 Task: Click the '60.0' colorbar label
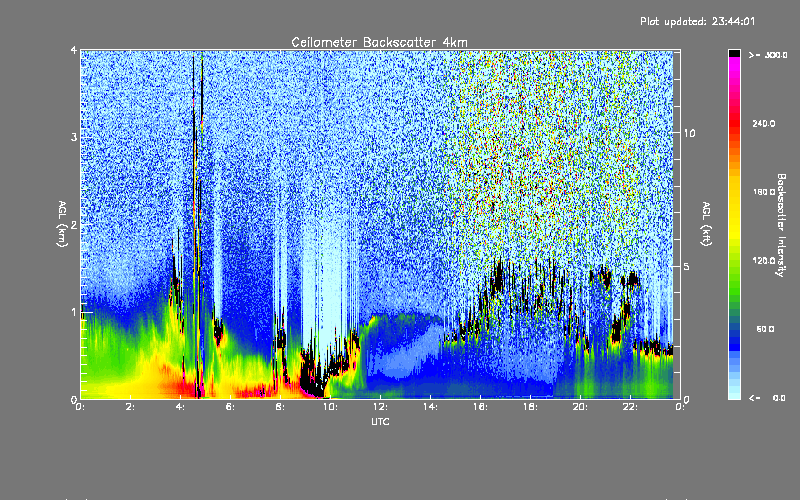tap(765, 329)
